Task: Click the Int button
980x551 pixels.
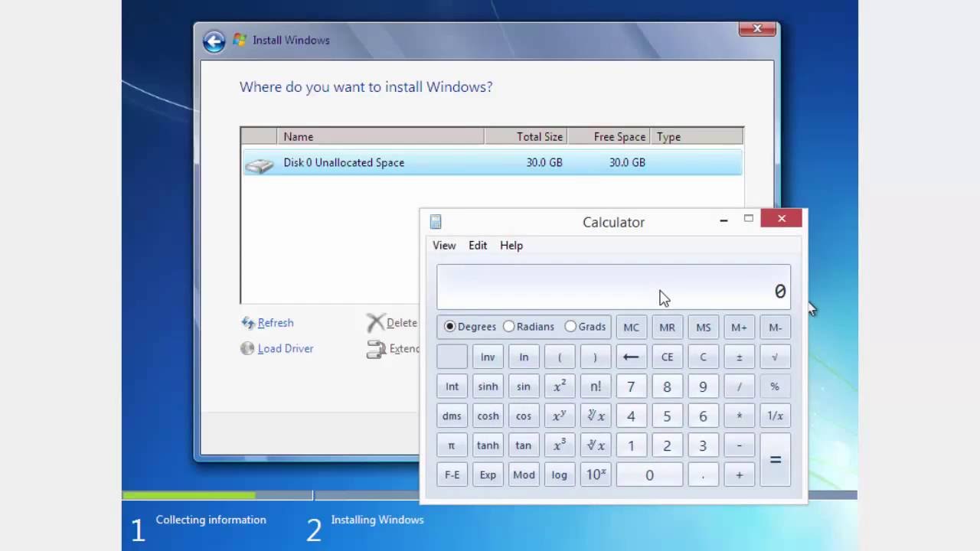Action: [452, 386]
